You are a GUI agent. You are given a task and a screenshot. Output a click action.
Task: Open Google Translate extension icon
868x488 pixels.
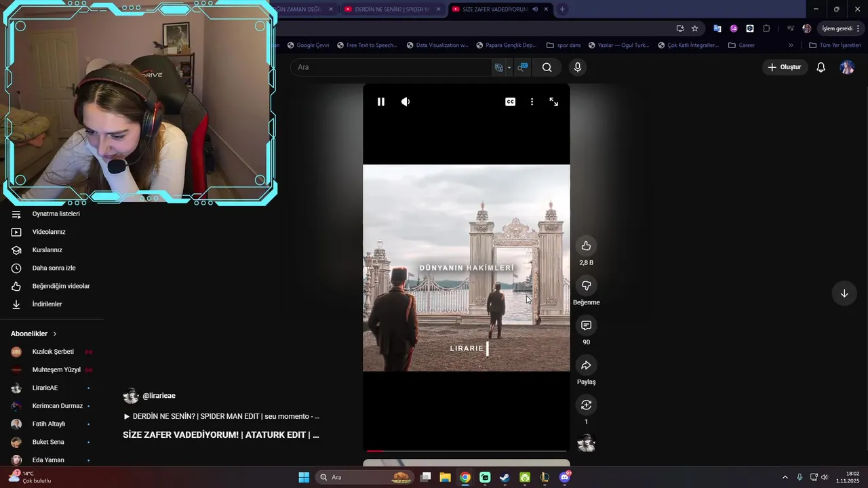point(717,28)
